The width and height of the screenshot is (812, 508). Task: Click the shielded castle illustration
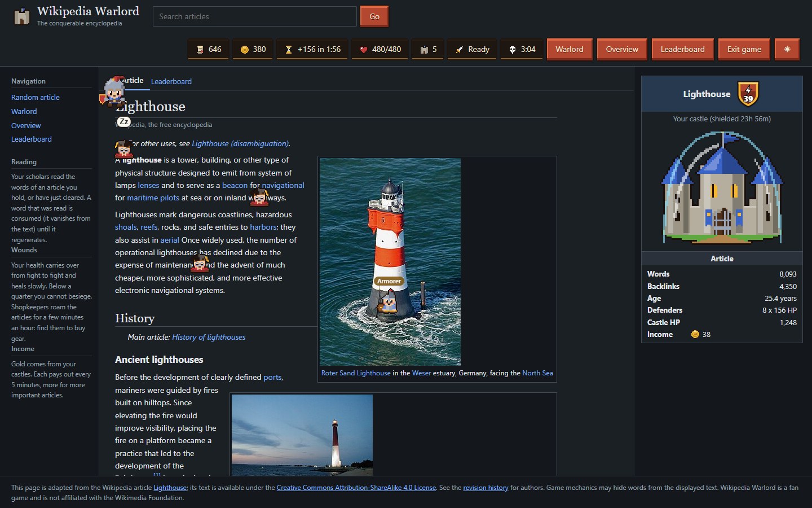[x=722, y=187]
